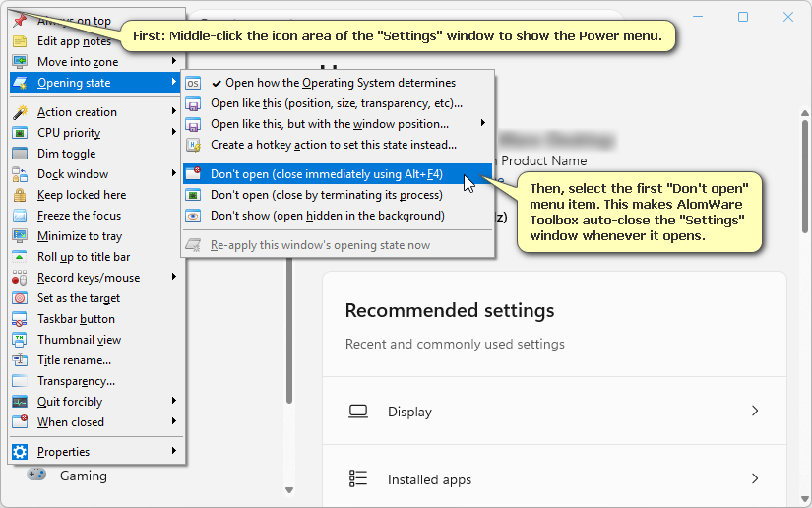Click the Action creation wand icon

[x=20, y=112]
